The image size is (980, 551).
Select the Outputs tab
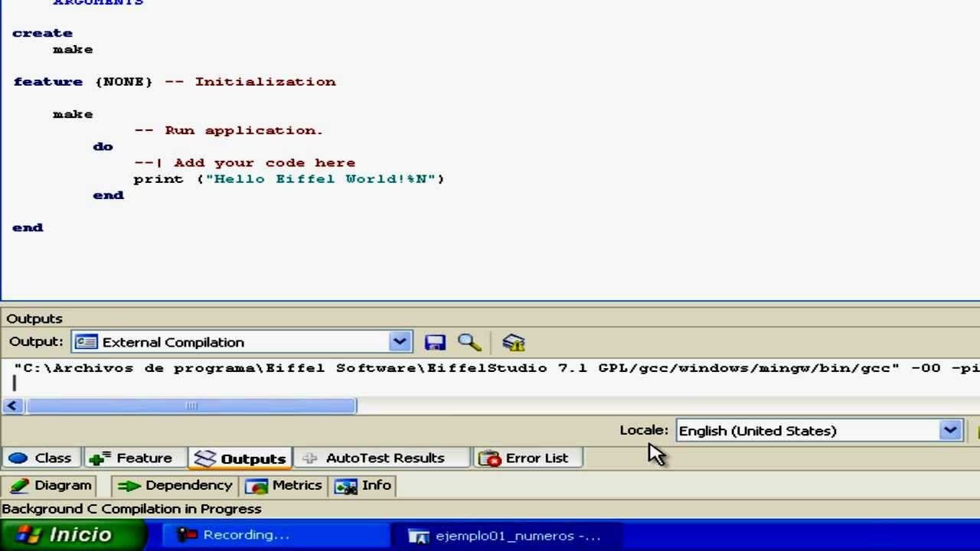pos(240,458)
